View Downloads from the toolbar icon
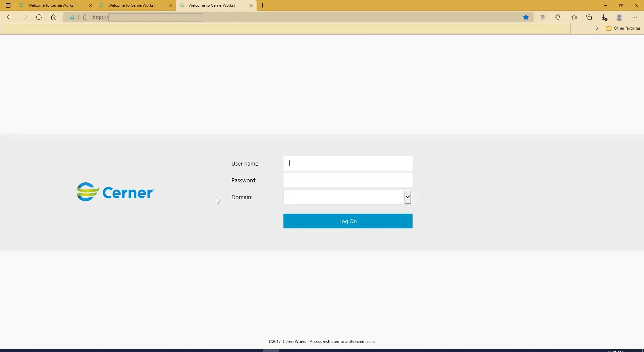The height and width of the screenshot is (352, 644). (604, 17)
